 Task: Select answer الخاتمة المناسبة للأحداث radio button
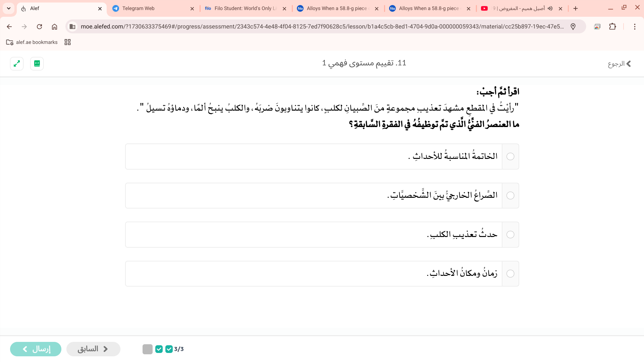pyautogui.click(x=510, y=157)
